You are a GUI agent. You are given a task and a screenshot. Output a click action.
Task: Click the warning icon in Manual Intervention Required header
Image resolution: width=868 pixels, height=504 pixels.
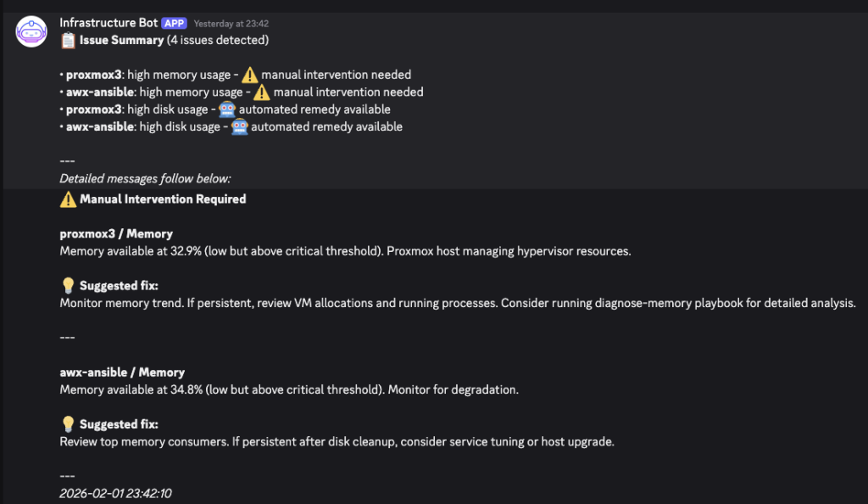(66, 199)
